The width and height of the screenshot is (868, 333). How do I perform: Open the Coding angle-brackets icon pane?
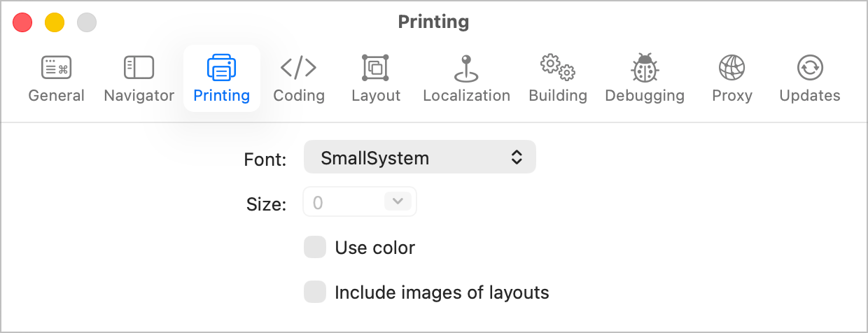click(x=298, y=68)
